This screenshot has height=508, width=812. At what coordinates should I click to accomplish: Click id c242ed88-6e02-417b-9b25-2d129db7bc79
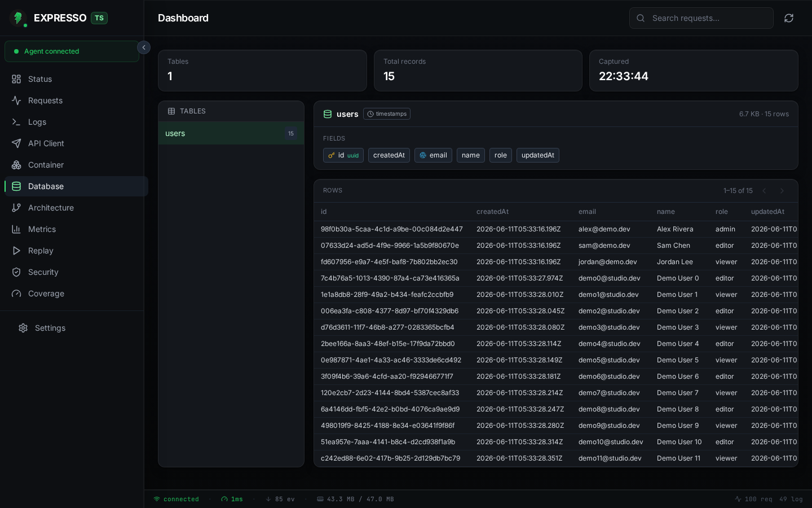click(391, 458)
